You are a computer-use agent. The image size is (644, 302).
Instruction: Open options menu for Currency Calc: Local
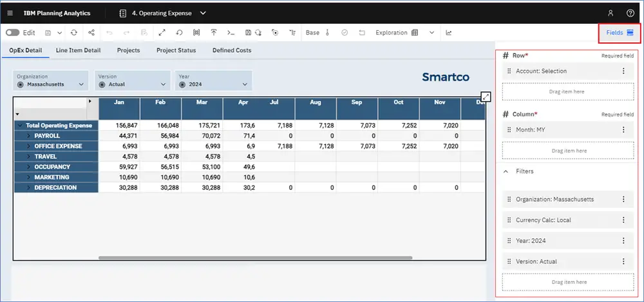pos(623,220)
